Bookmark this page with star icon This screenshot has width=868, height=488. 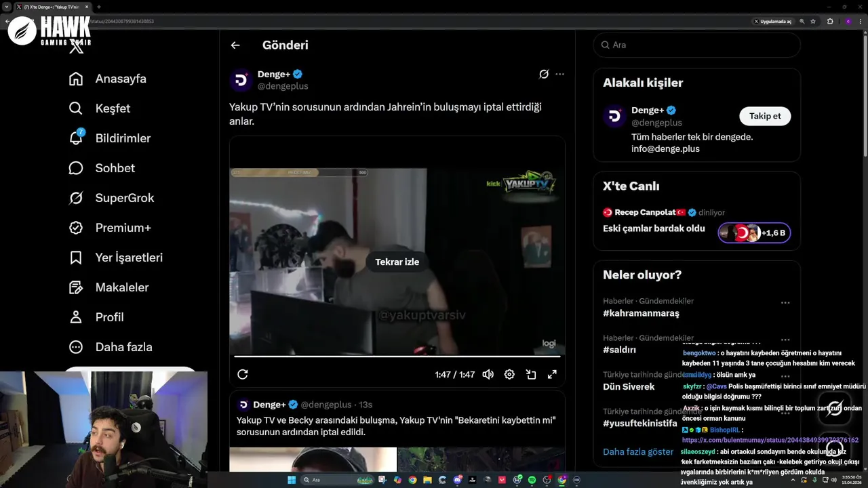tap(813, 21)
